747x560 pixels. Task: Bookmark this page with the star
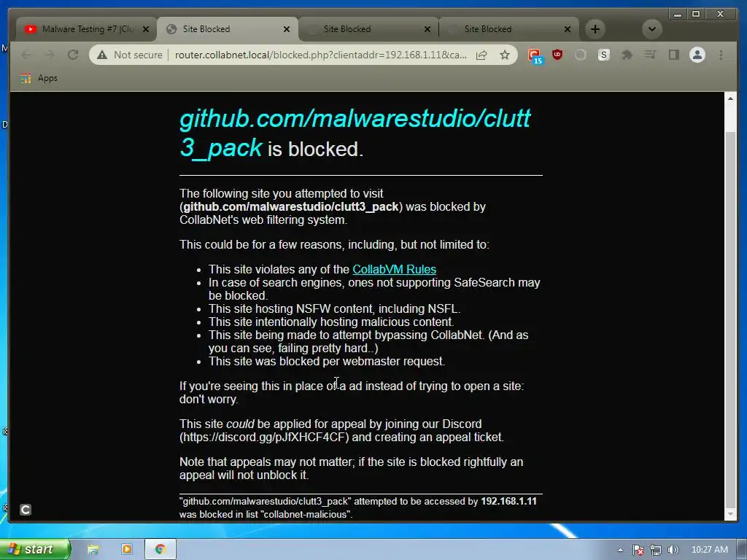click(505, 55)
